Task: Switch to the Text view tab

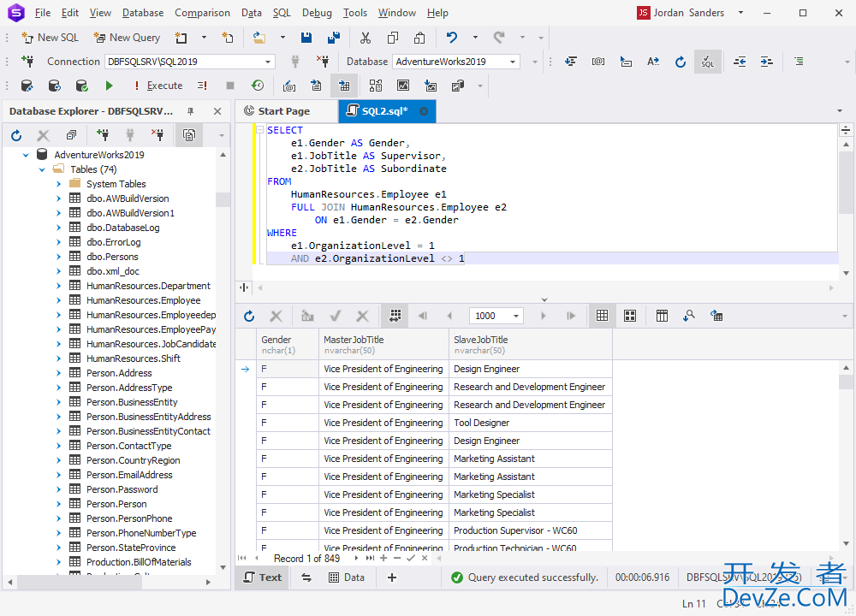Action: (x=263, y=577)
